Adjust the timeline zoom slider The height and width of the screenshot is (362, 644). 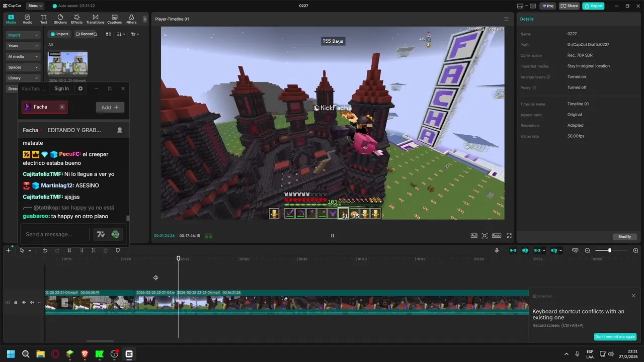[x=609, y=250]
